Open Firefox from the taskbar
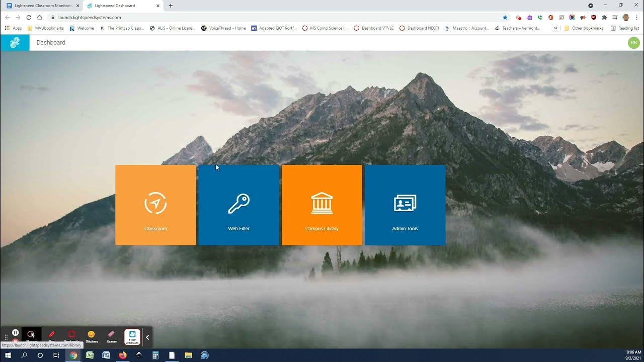This screenshot has width=644, height=362. 123,355
